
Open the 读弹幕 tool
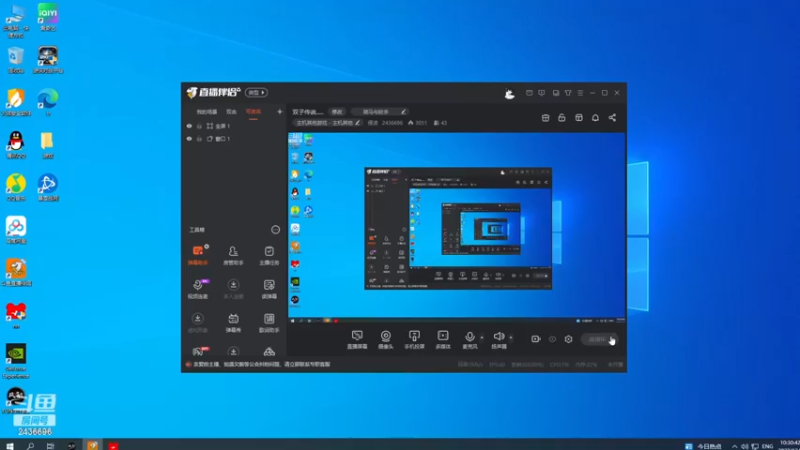pyautogui.click(x=269, y=288)
